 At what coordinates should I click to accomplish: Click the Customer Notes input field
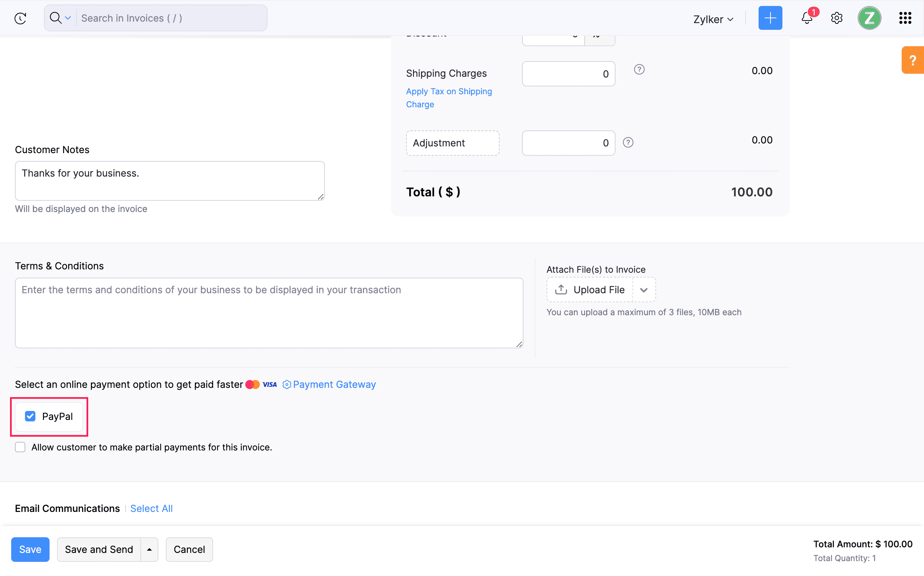pyautogui.click(x=170, y=180)
